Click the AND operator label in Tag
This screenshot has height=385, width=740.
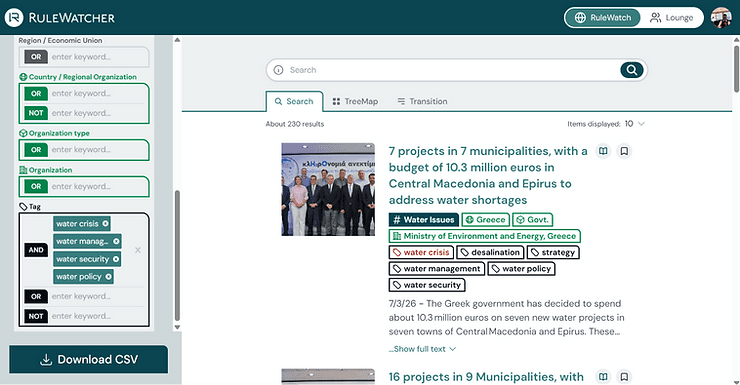point(36,250)
